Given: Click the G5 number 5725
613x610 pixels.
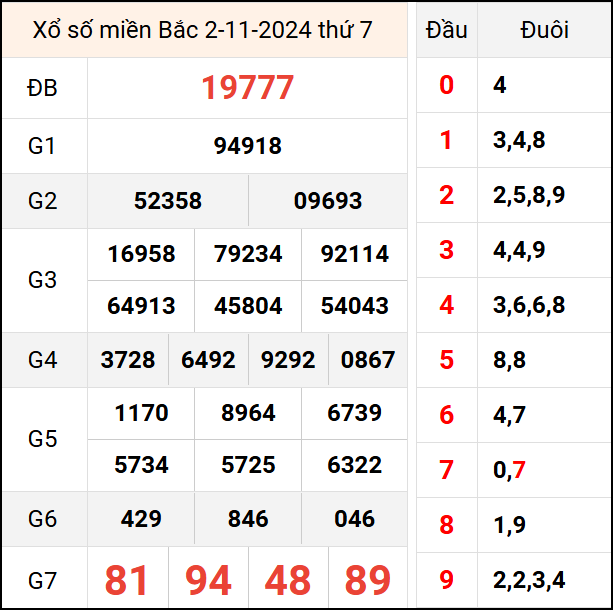Looking at the screenshot, I should click(x=248, y=465).
